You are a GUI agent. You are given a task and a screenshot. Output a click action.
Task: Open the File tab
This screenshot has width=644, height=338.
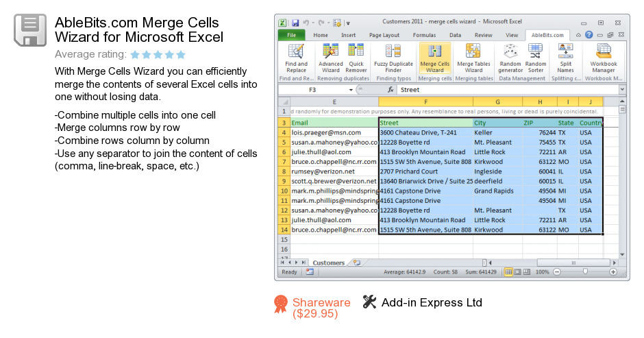[292, 35]
